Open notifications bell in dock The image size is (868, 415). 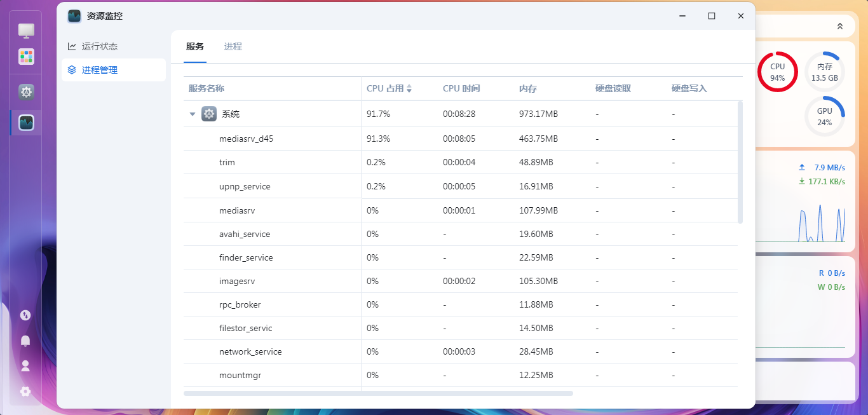[x=25, y=341]
